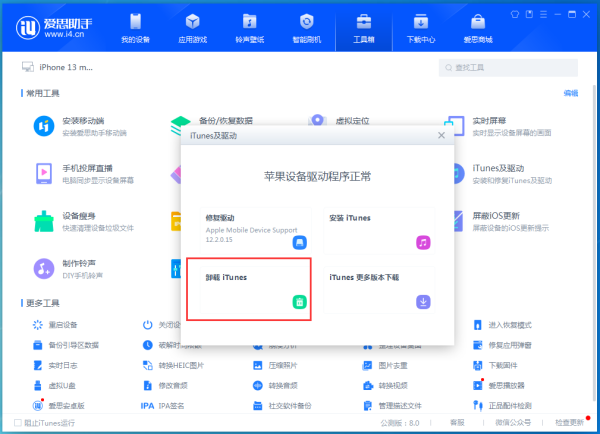Open the 工具箱 toolbox tab
Image resolution: width=600 pixels, height=434 pixels.
coord(362,25)
